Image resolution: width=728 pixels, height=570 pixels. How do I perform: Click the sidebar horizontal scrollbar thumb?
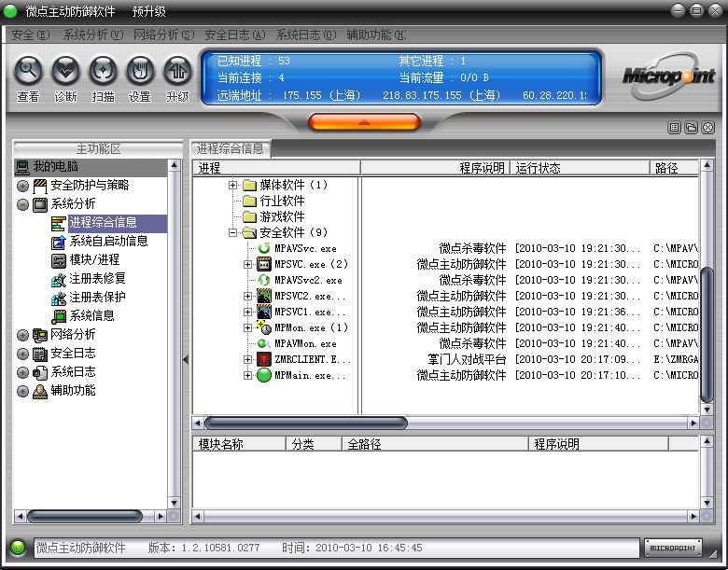(85, 516)
